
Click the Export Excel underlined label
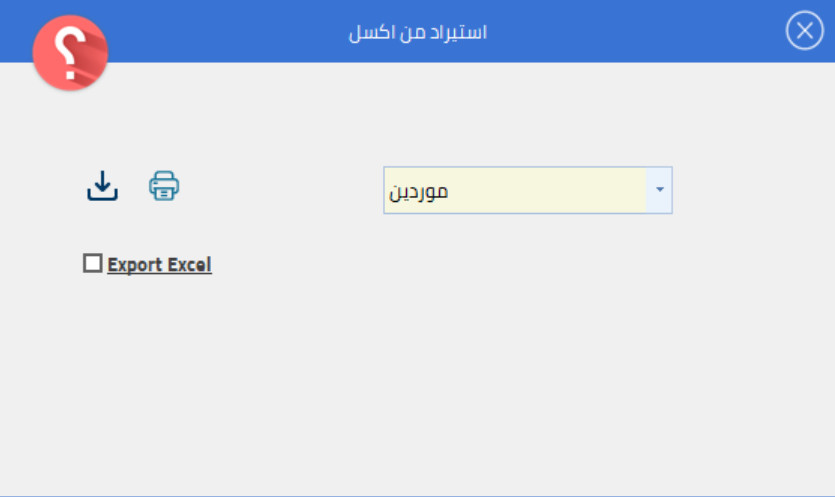[x=159, y=265]
